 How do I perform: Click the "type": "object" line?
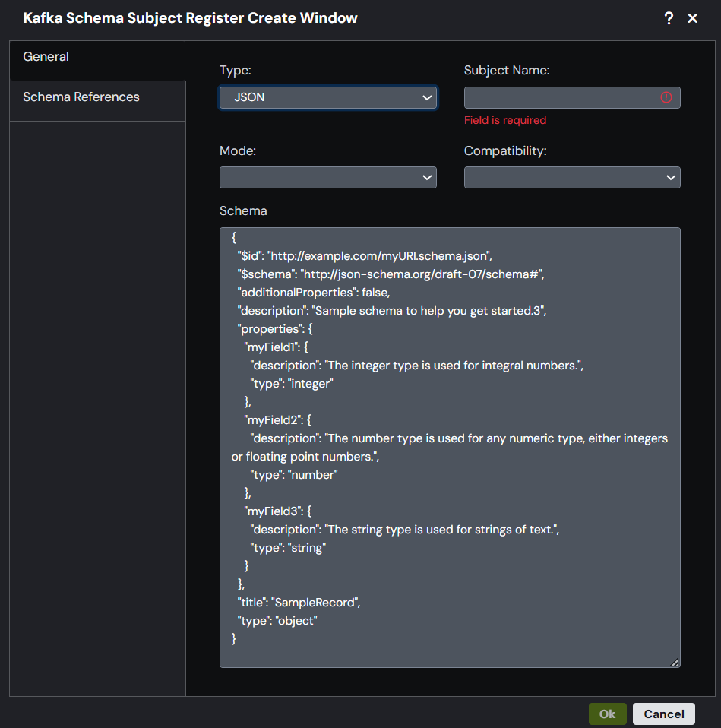tap(277, 621)
